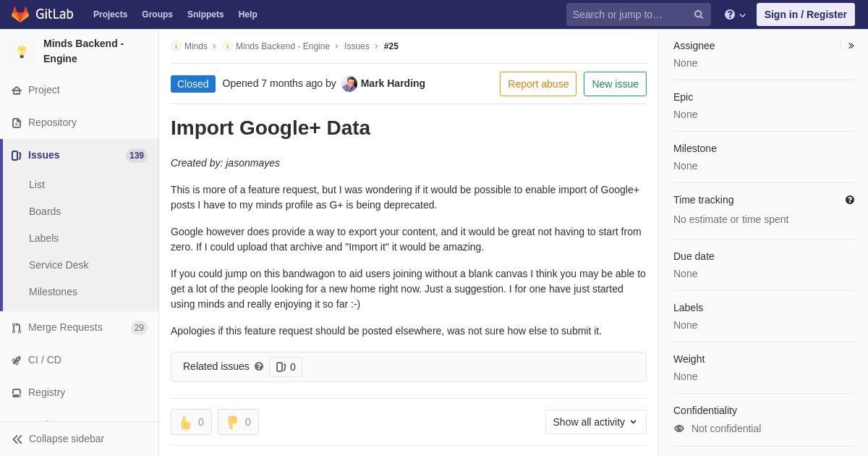The height and width of the screenshot is (456, 868).
Task: Open the help question mark dropdown
Action: [735, 14]
